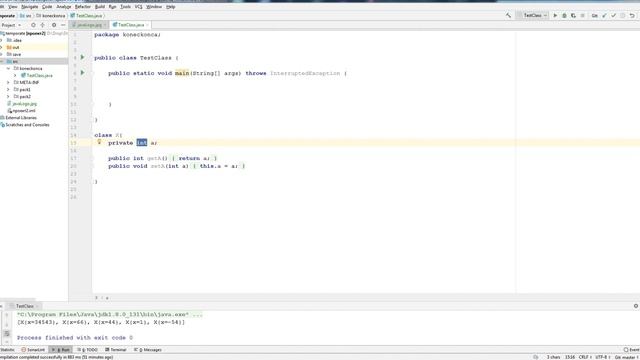Close the TestClass.java editor tab
The width and height of the screenshot is (640, 360).
click(x=147, y=25)
